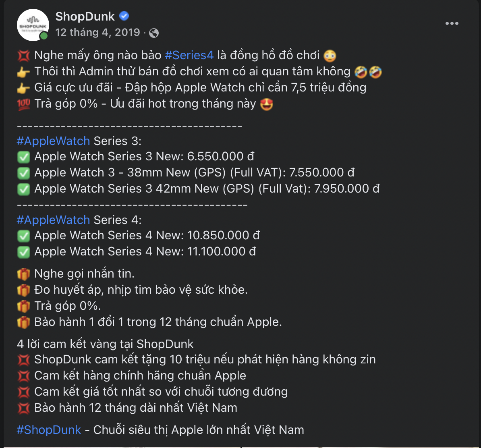481x448 pixels.
Task: Click the heart-eyes emoji after tháng này
Action: (x=267, y=104)
